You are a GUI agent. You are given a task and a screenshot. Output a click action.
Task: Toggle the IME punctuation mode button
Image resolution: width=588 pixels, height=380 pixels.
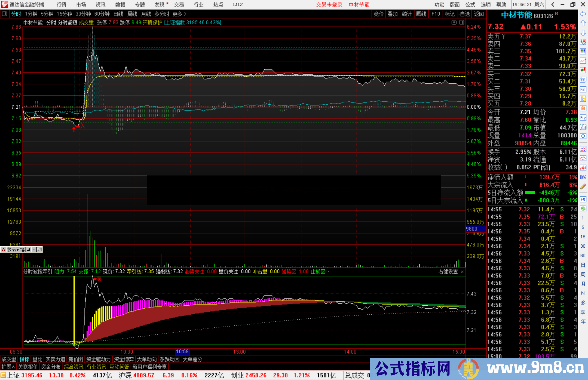point(34,249)
